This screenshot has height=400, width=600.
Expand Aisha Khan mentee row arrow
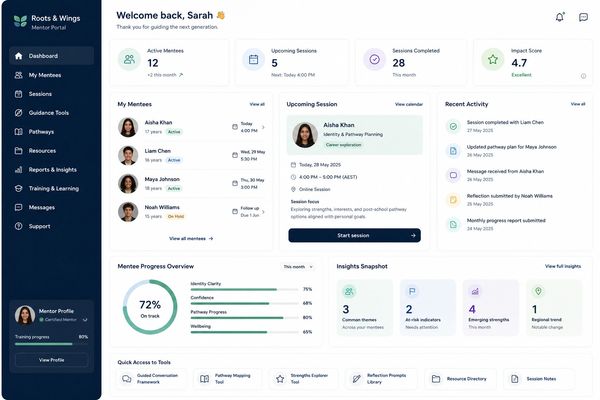click(263, 127)
